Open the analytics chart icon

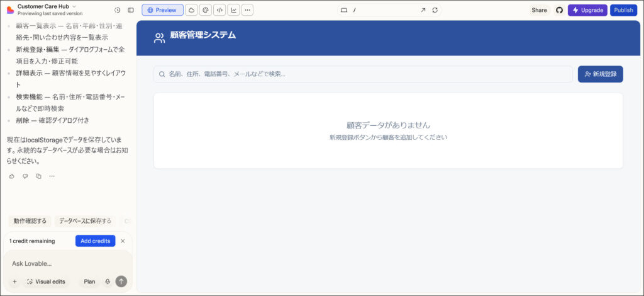(234, 10)
